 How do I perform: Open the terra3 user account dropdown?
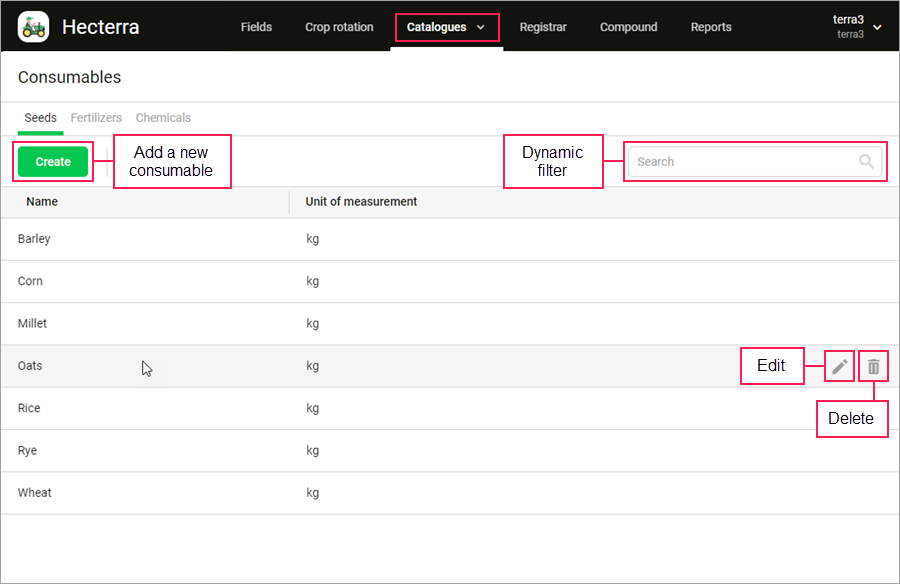point(856,26)
